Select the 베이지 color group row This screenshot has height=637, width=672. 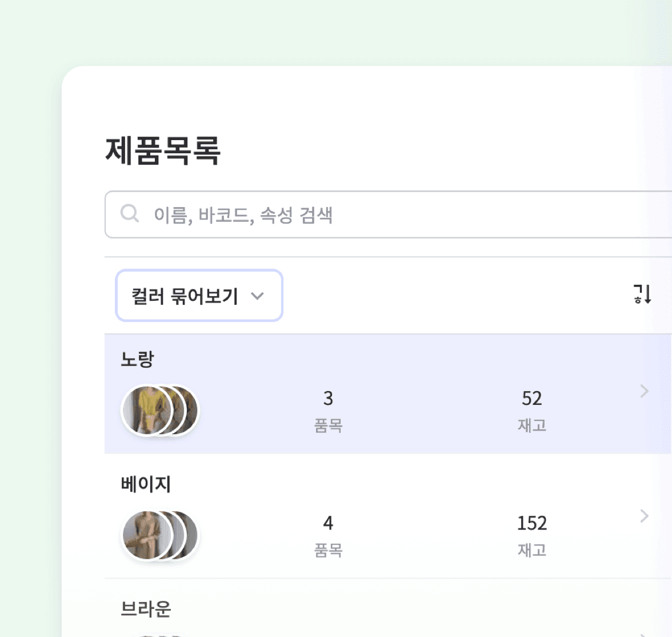[388, 516]
